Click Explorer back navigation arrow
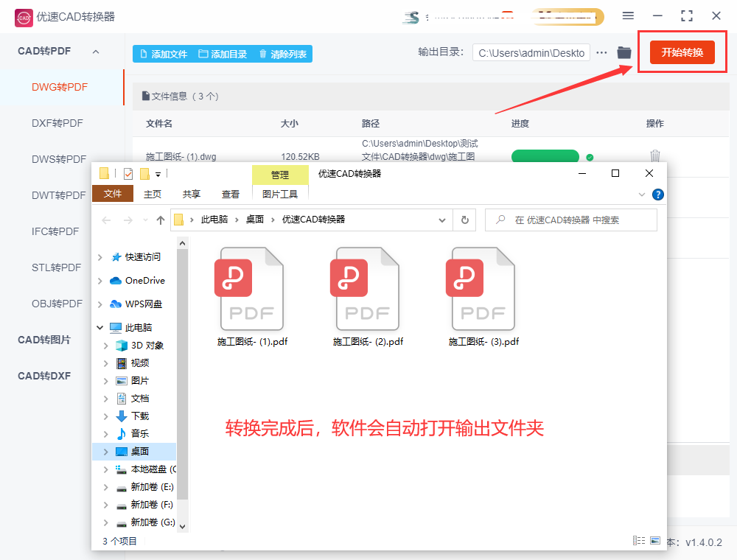737x560 pixels. [106, 220]
